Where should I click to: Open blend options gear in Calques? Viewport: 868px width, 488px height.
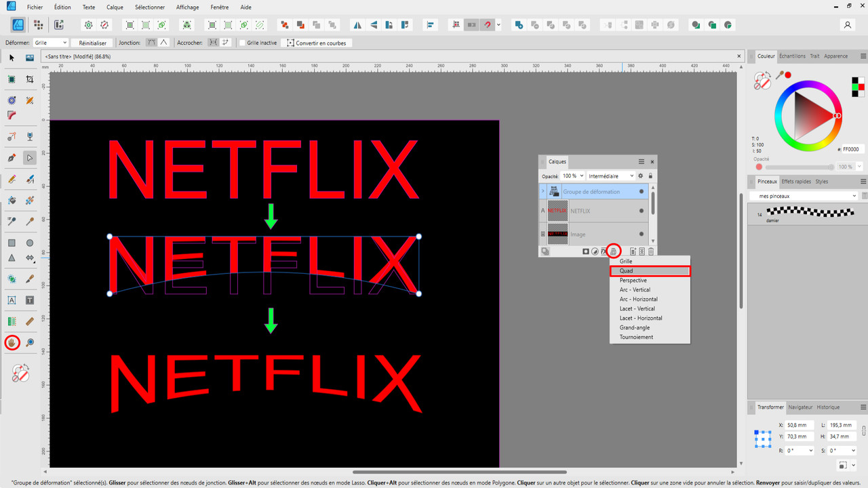(641, 176)
